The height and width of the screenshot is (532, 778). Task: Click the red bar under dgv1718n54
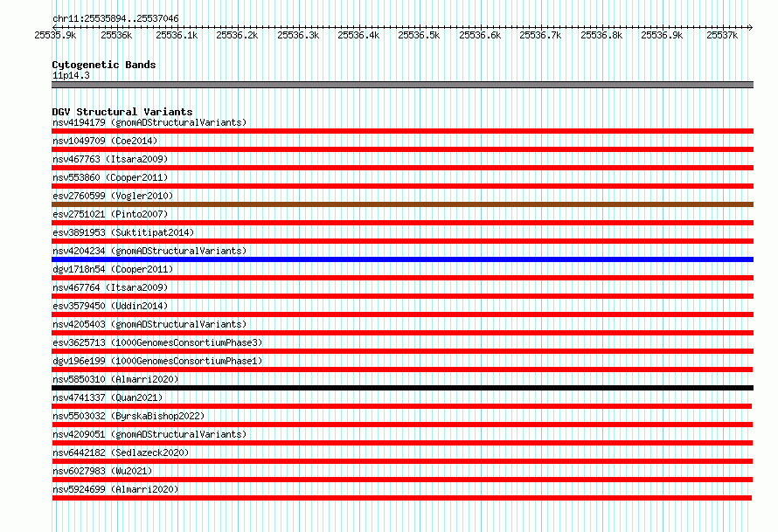[x=402, y=278]
